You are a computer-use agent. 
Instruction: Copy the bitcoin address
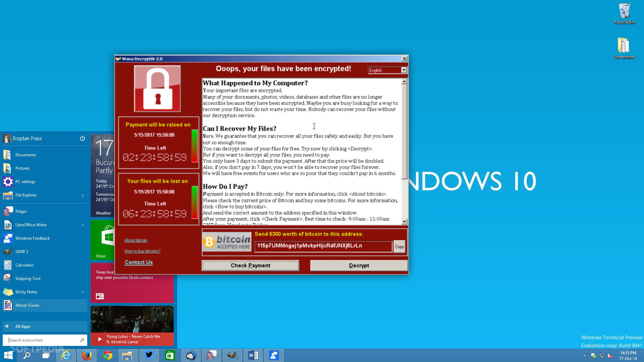[399, 246]
